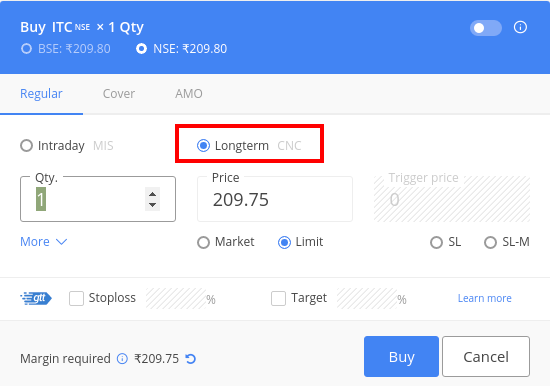
Task: Click into the Price input field
Action: 275,199
